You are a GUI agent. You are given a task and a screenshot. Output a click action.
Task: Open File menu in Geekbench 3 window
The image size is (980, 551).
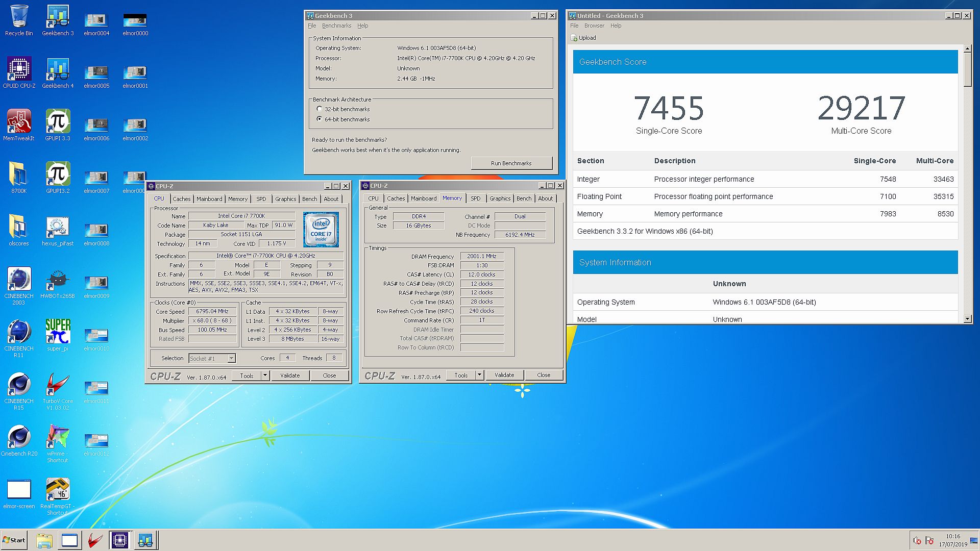[312, 26]
